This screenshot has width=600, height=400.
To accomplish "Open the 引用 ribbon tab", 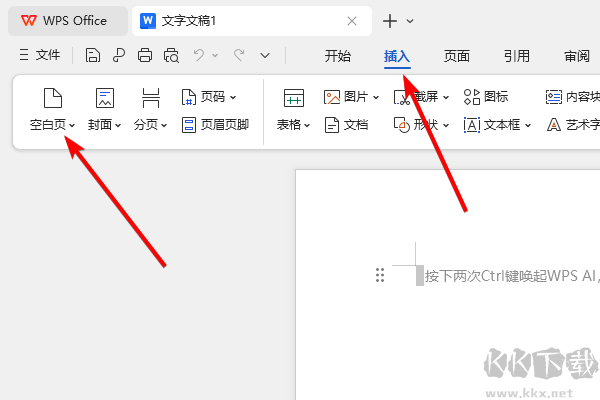I will tap(517, 56).
